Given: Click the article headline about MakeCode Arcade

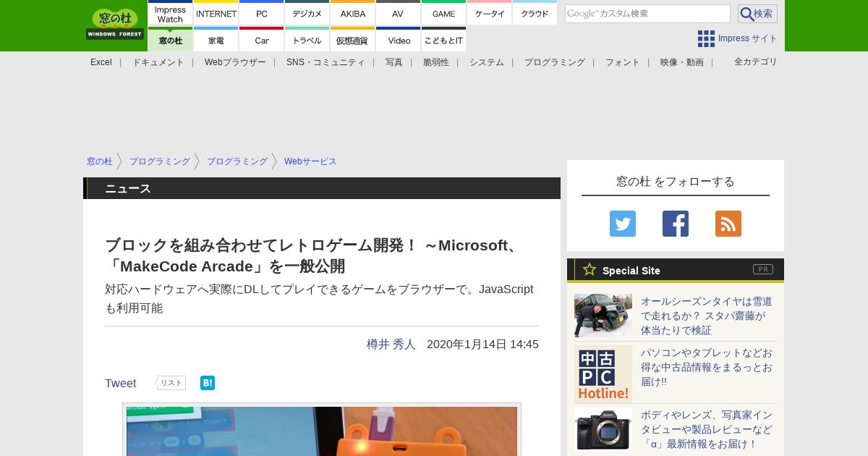Looking at the screenshot, I should (313, 256).
